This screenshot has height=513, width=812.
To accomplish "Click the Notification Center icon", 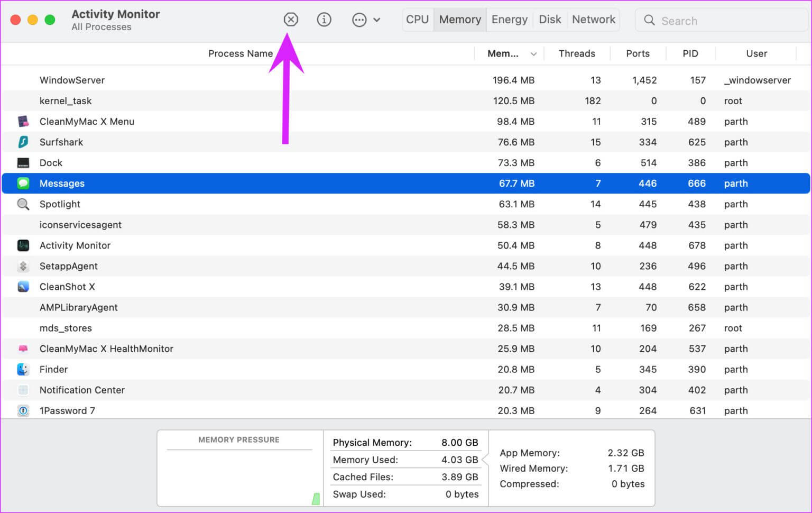I will point(23,390).
